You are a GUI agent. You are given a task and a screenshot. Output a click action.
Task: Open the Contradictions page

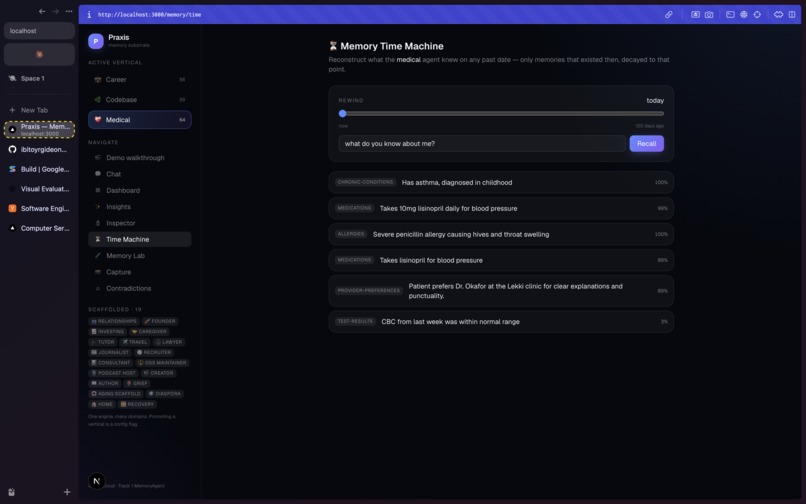139,289
